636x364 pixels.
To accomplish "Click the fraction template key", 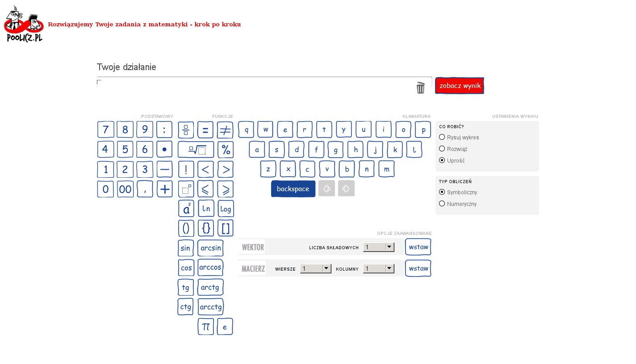I will [186, 130].
